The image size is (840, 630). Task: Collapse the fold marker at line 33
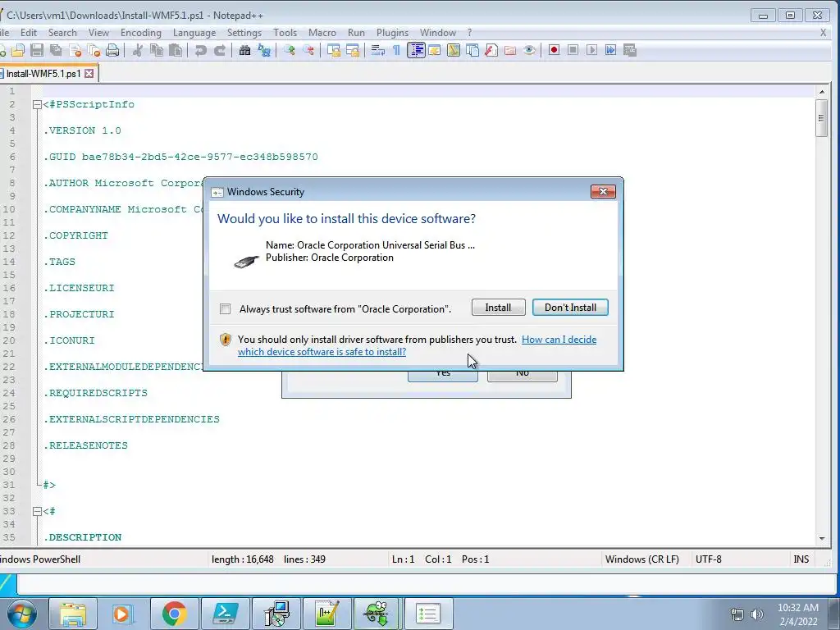pyautogui.click(x=37, y=511)
